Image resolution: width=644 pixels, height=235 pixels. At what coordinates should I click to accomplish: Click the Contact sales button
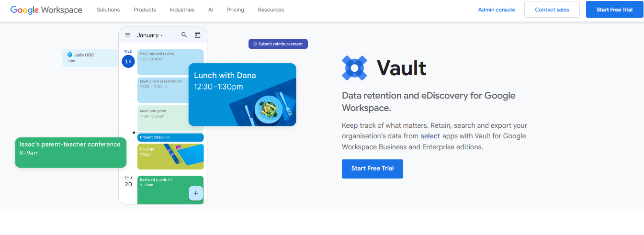tap(552, 10)
